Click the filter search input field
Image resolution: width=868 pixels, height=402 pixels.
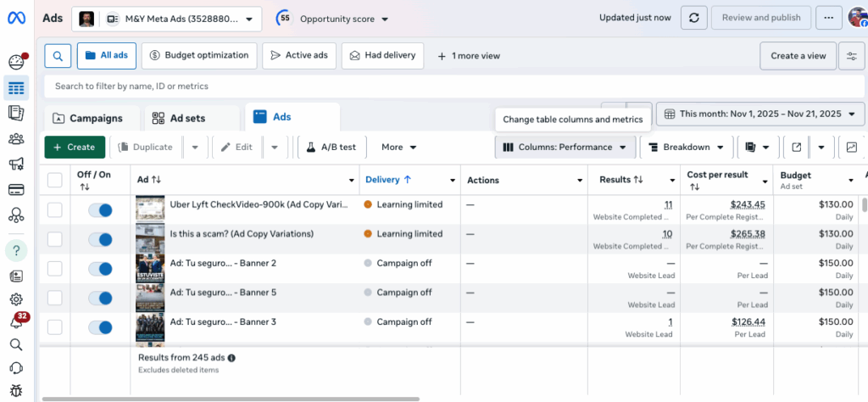339,87
